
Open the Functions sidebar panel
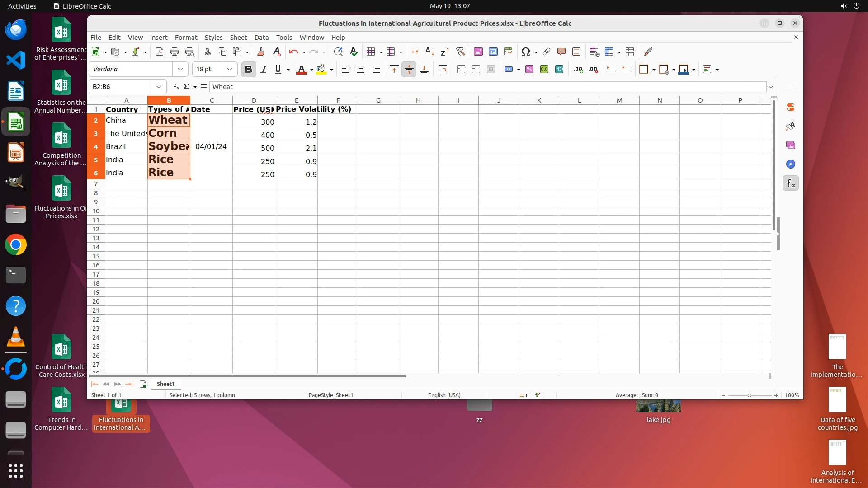(790, 183)
